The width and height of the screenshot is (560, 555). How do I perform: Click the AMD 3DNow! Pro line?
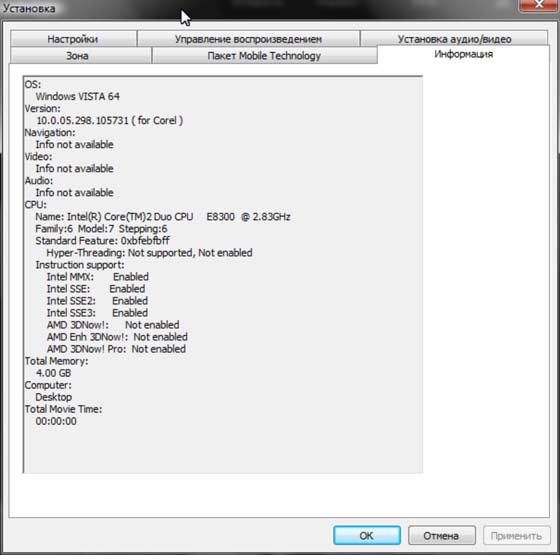click(x=116, y=349)
